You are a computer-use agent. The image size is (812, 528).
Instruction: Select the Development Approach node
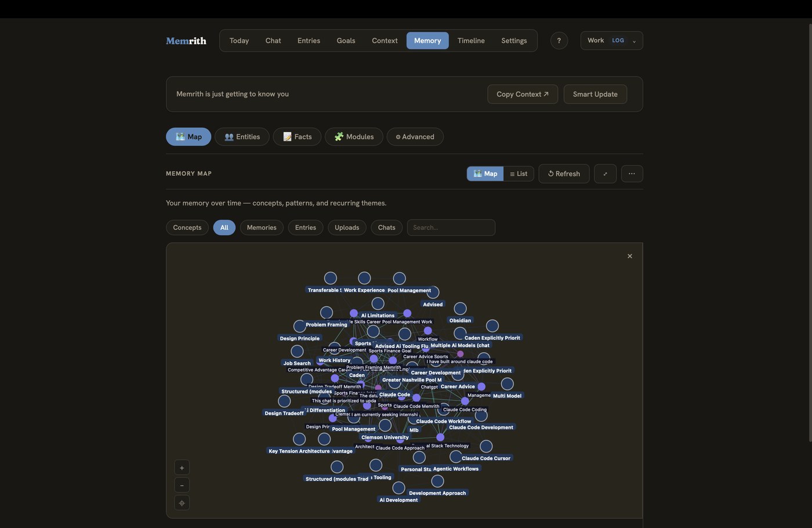(437, 481)
